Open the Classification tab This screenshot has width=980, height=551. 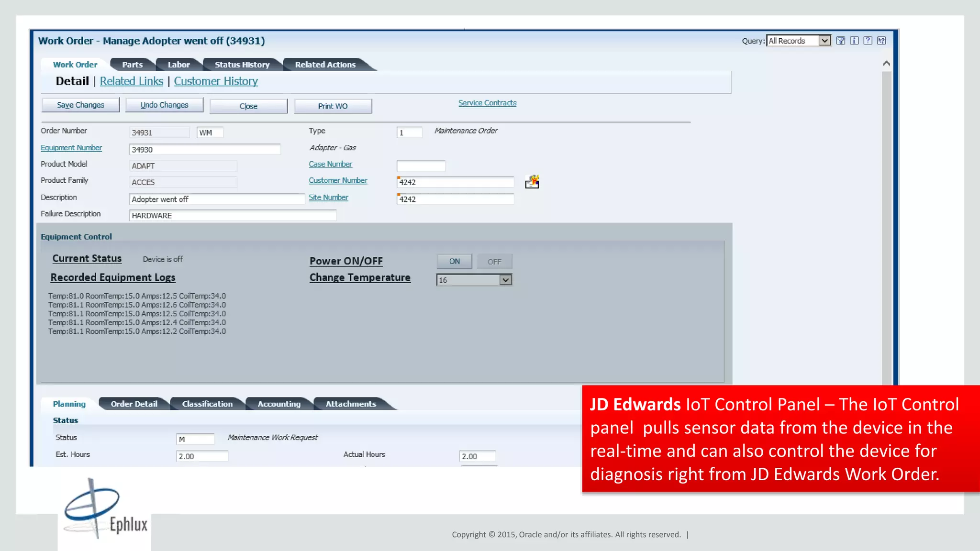207,404
